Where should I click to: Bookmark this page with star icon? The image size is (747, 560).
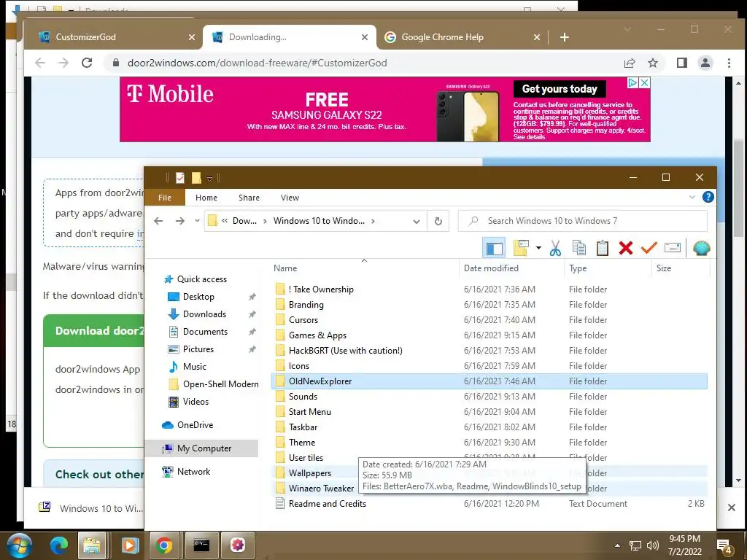tap(653, 63)
